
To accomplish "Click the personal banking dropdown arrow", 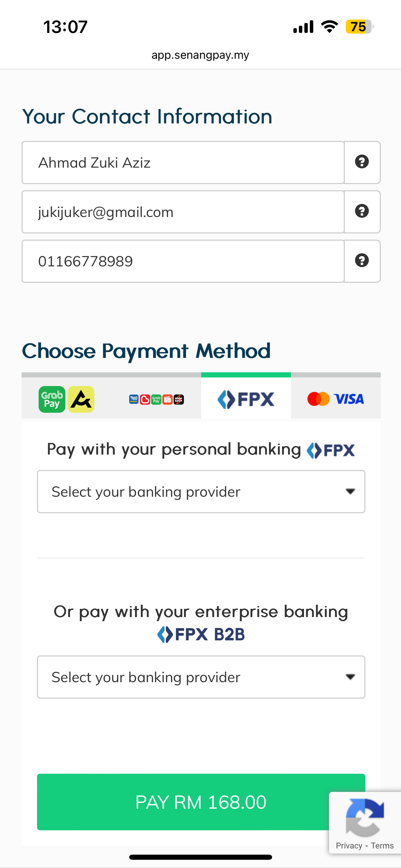I will coord(350,492).
